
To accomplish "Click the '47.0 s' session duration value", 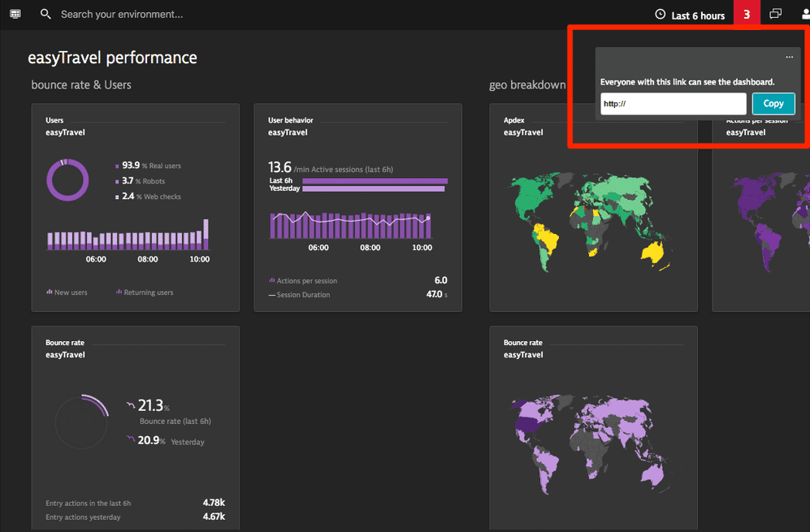I will click(436, 294).
